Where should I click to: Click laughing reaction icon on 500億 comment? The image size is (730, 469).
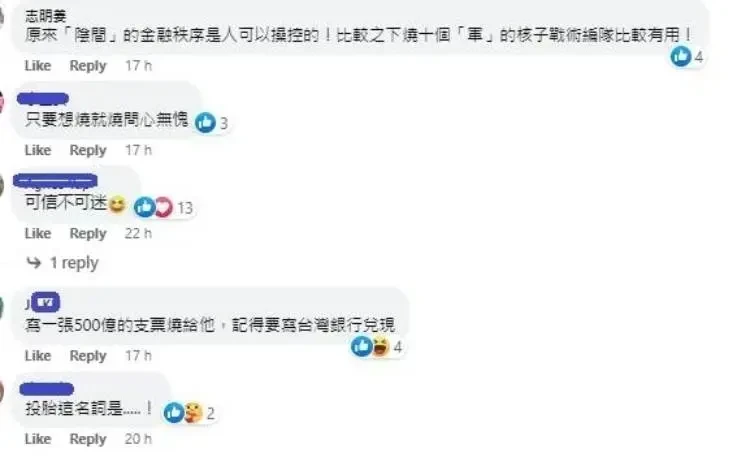pos(381,347)
